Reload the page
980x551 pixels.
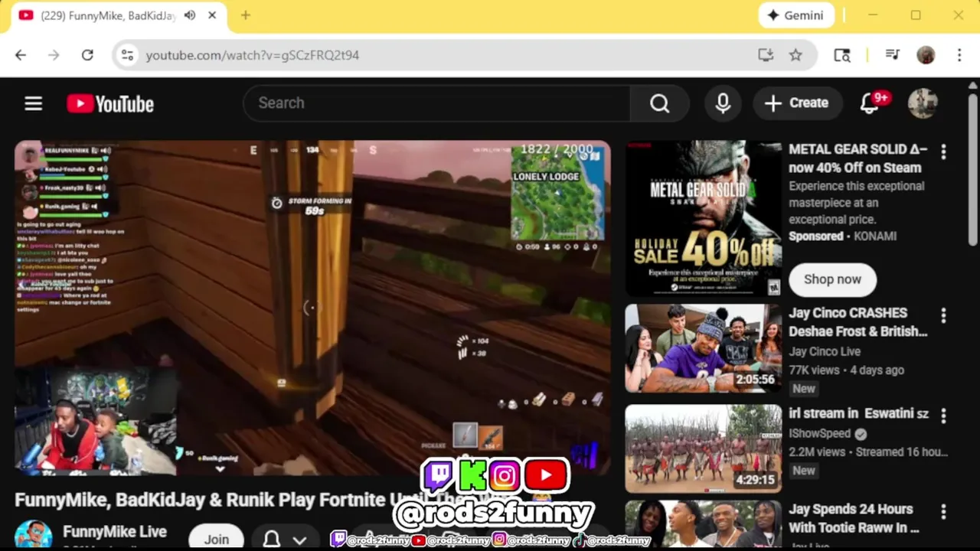pyautogui.click(x=87, y=55)
